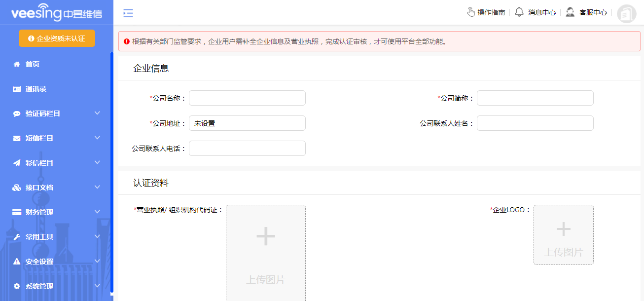Image resolution: width=644 pixels, height=301 pixels.
Task: Click the 消息中心 bell icon
Action: click(519, 12)
